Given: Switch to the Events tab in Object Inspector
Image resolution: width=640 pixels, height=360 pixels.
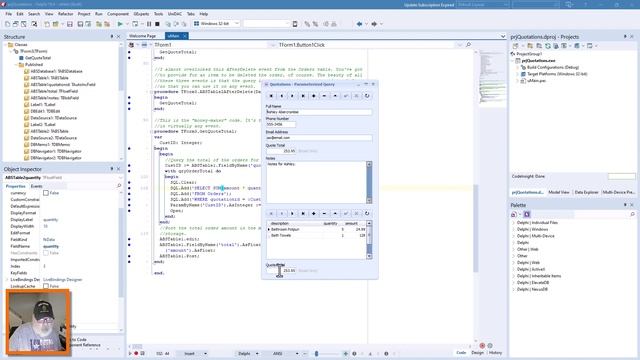Looking at the screenshot, I should tap(36, 186).
